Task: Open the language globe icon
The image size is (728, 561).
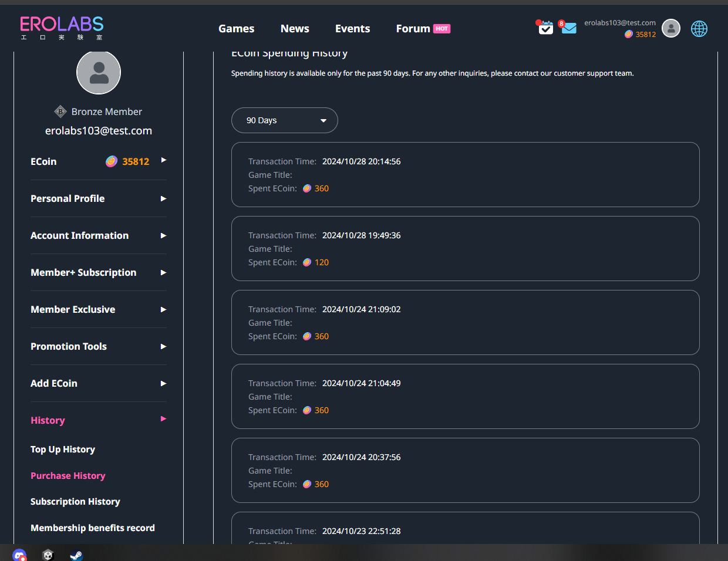Action: tap(699, 28)
